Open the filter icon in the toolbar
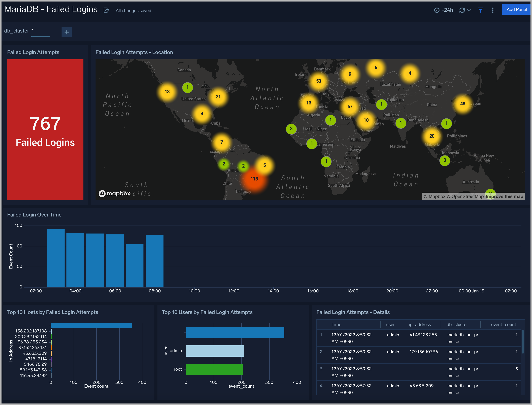Viewport: 532px width, 405px height. (481, 10)
